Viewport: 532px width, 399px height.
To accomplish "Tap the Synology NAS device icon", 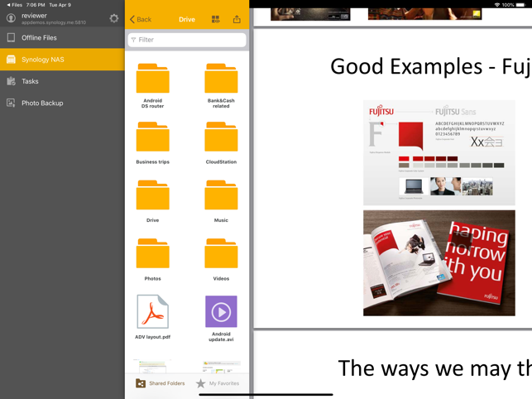I will (x=11, y=60).
